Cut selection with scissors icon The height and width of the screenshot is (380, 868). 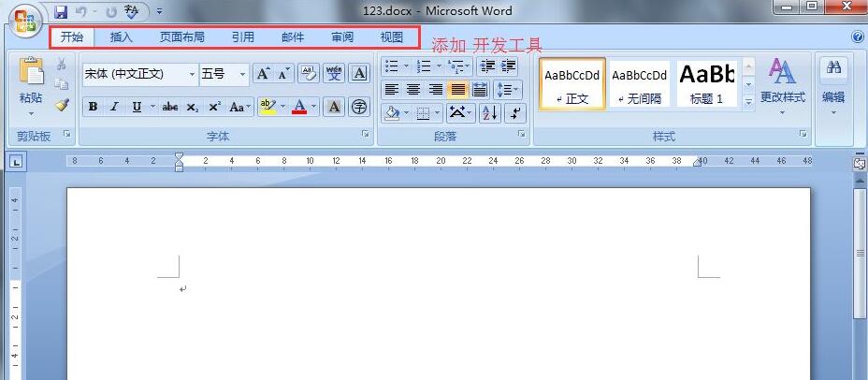click(62, 65)
